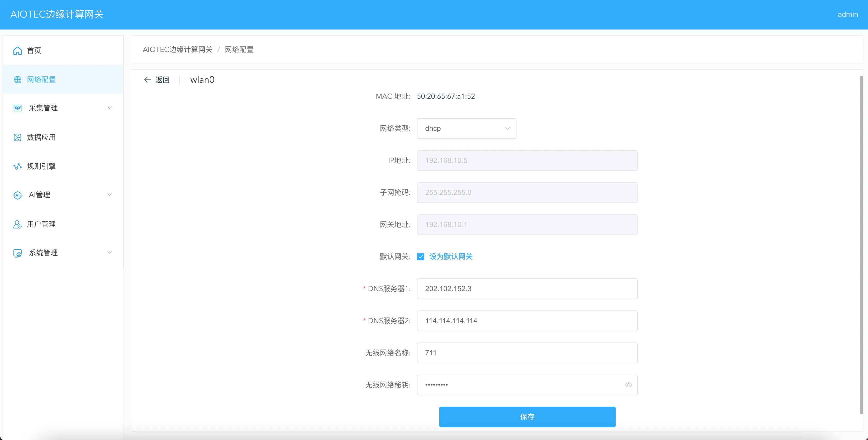Screen dimensions: 868x440
Task: Click the 保存 save button
Action: tap(527, 417)
